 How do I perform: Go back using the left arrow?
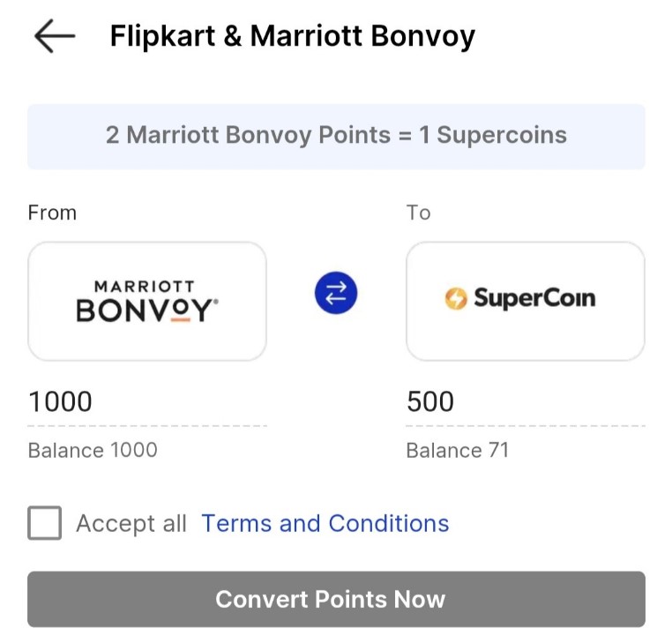point(55,36)
